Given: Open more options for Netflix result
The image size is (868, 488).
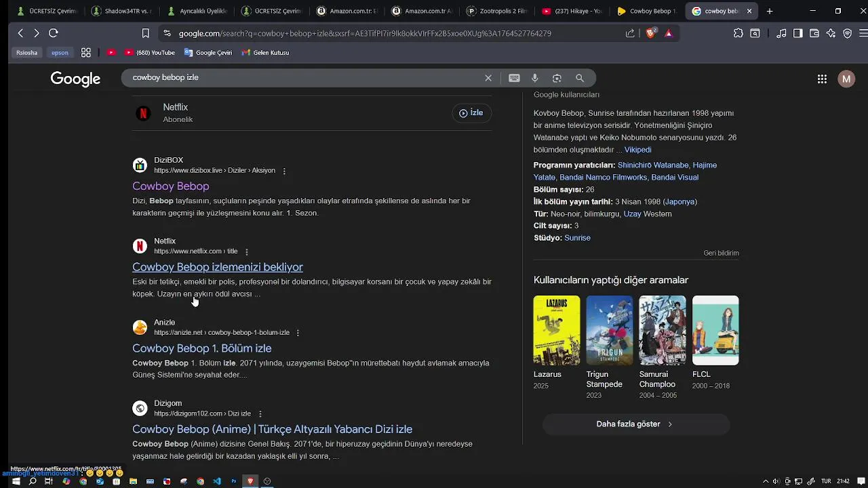Looking at the screenshot, I should click(x=247, y=251).
